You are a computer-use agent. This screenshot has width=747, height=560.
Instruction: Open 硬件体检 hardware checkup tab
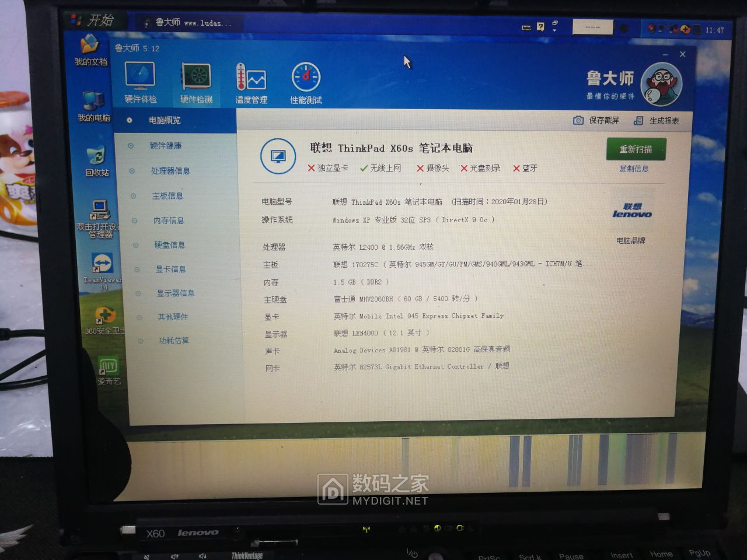140,82
